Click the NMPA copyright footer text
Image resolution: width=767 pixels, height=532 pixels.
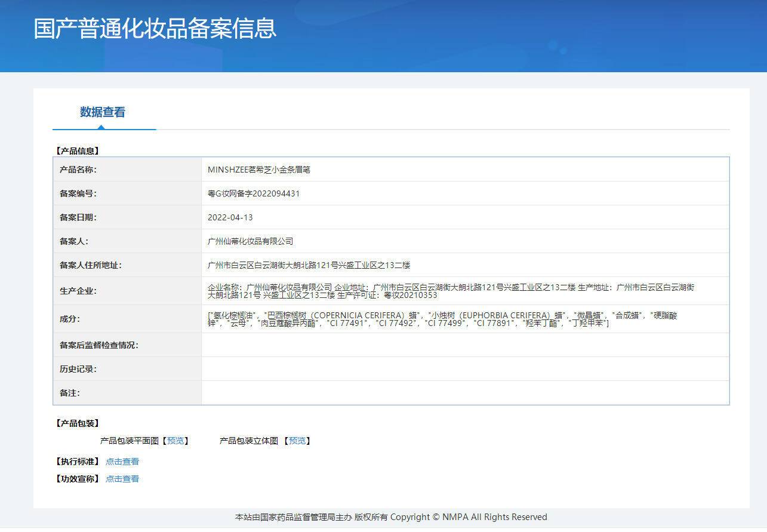point(391,517)
